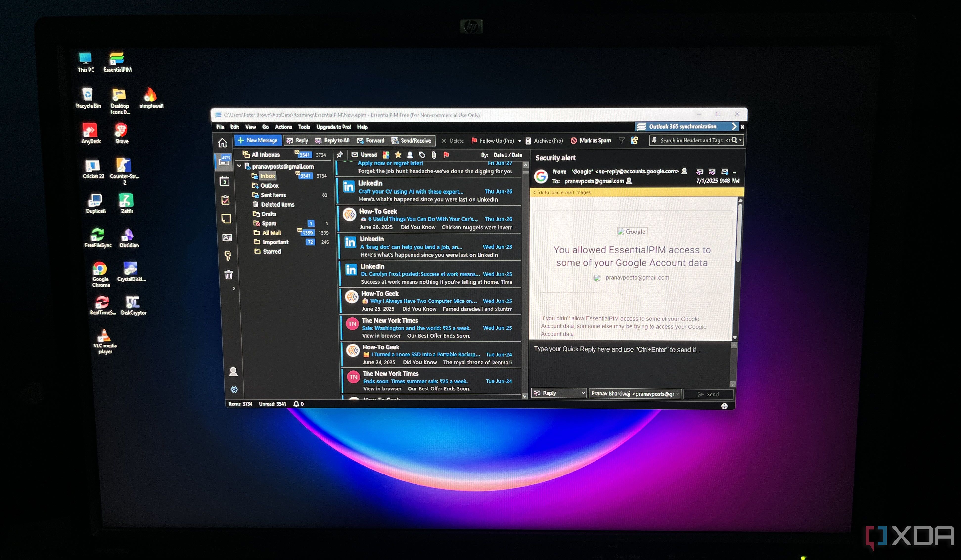Click the pin icon above the message list
The image size is (961, 560).
pos(339,155)
